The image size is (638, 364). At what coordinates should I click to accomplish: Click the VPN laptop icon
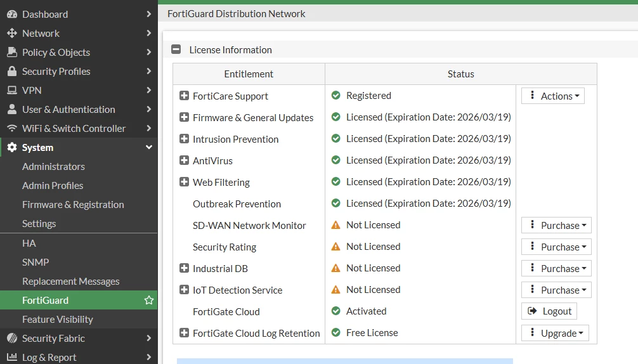coord(12,90)
